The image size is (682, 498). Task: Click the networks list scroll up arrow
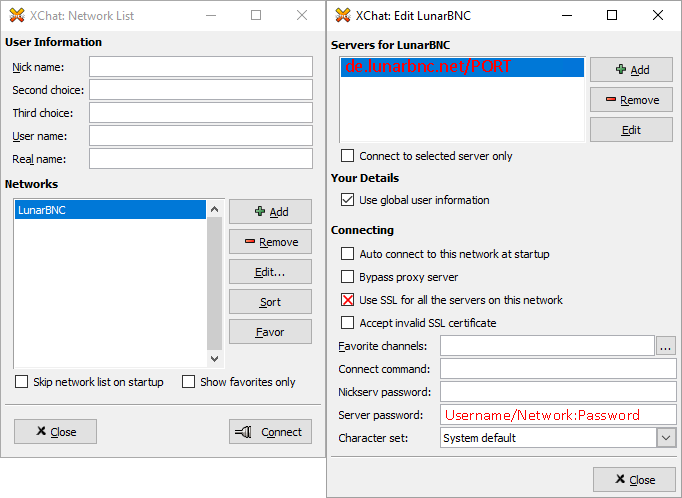pos(214,210)
